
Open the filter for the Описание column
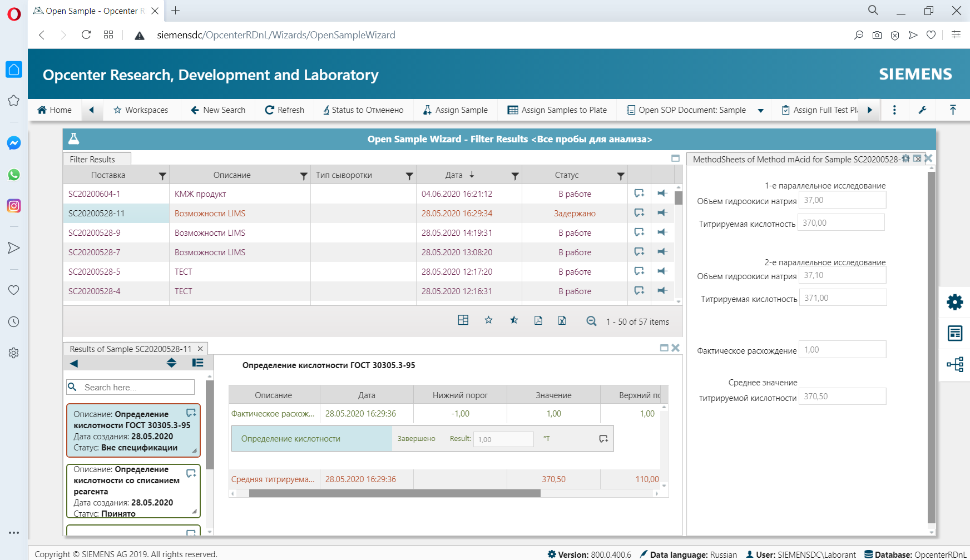(304, 176)
